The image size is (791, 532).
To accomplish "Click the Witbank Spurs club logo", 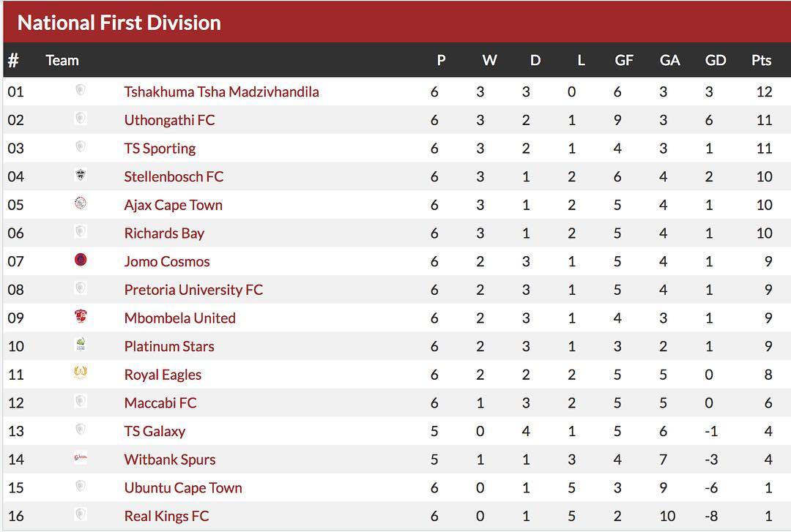I will pyautogui.click(x=81, y=458).
